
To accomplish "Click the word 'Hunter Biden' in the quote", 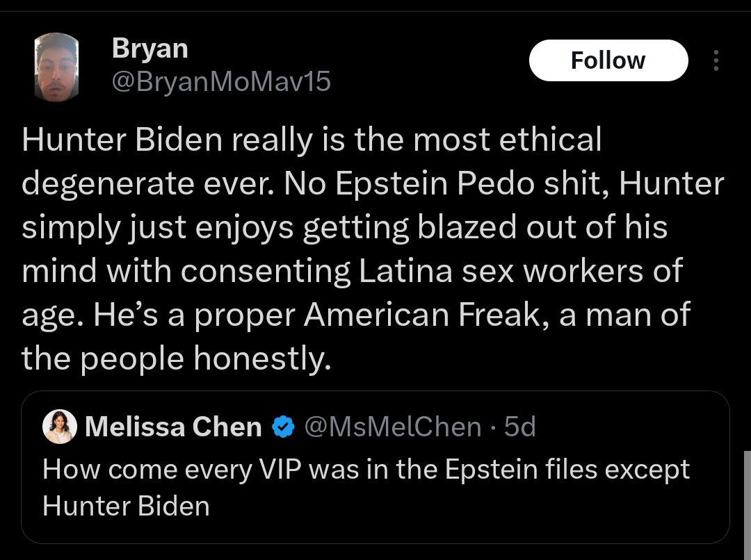I will pyautogui.click(x=125, y=506).
